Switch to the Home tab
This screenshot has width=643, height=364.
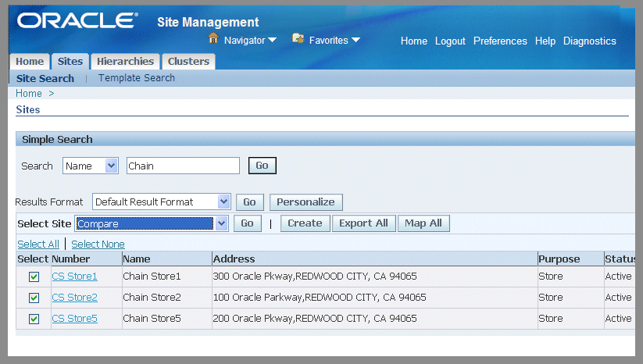[x=30, y=62]
